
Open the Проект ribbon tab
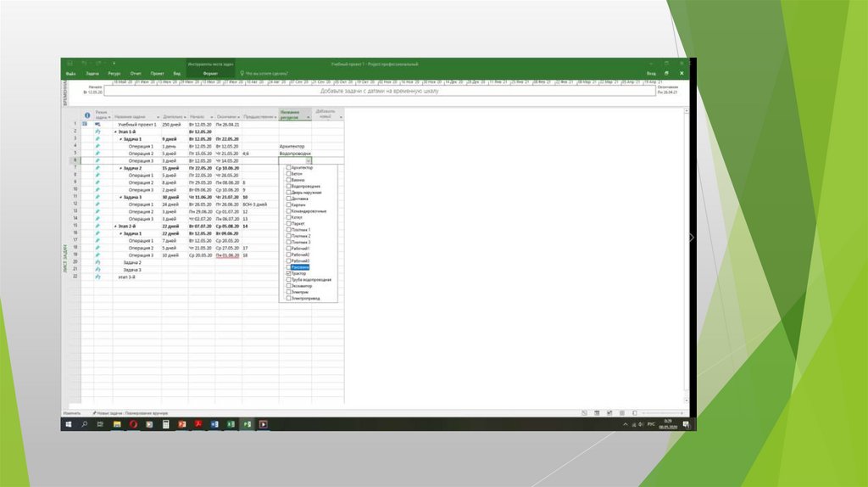point(157,73)
